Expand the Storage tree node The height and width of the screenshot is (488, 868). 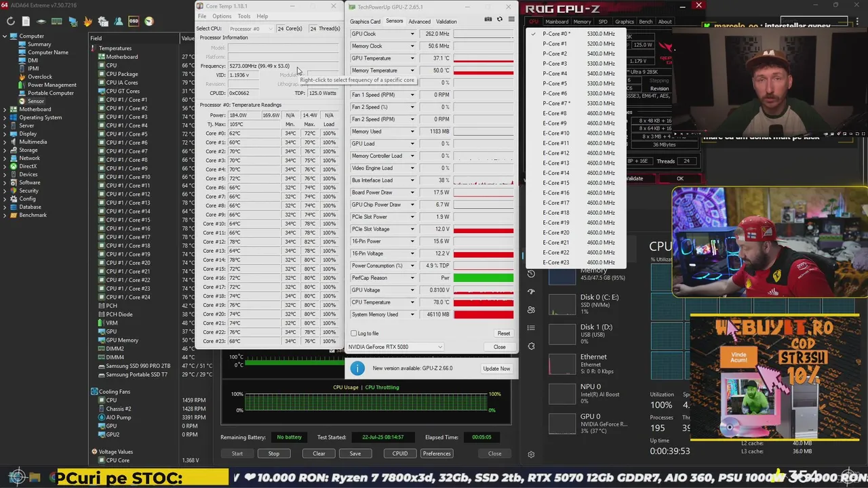coord(5,150)
